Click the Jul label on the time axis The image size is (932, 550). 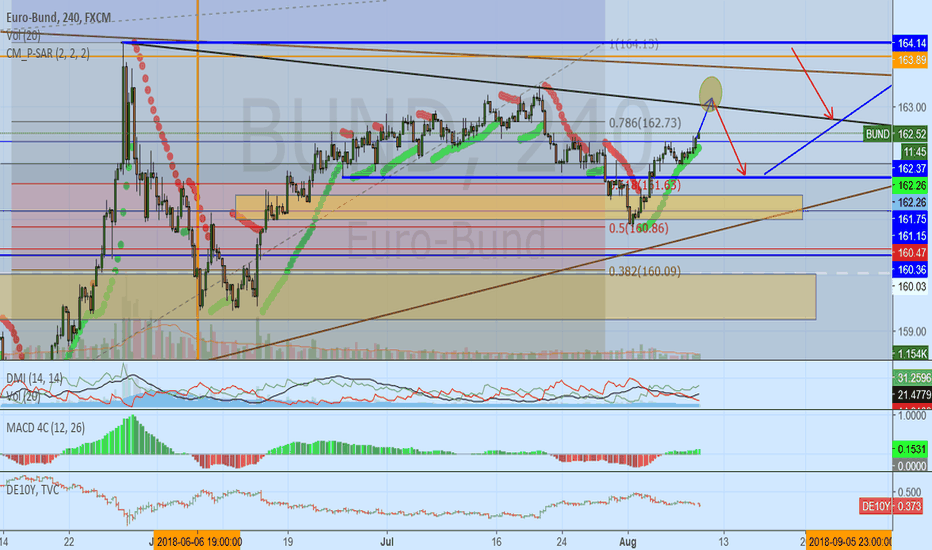[387, 542]
